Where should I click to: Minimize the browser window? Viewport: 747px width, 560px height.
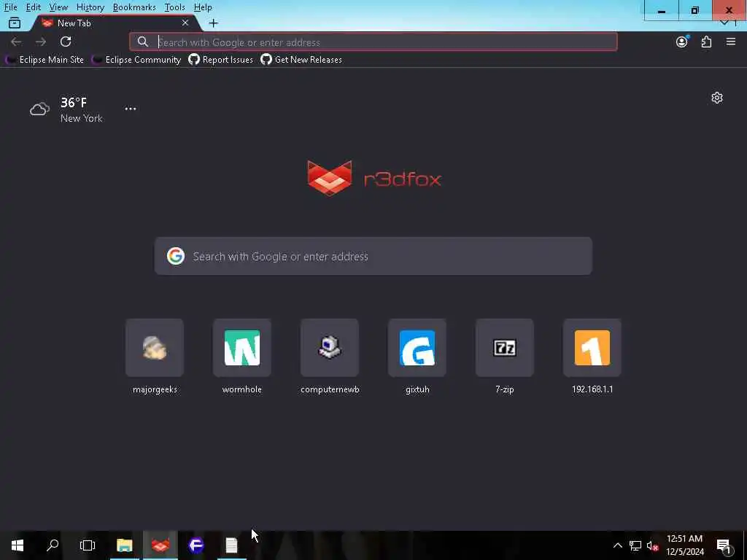(x=661, y=10)
